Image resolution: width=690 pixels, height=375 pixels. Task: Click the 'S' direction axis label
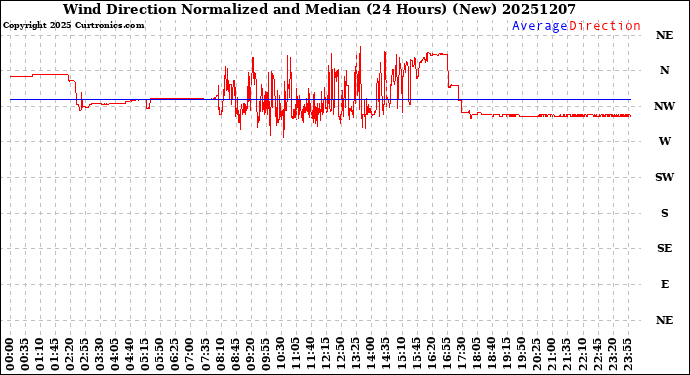664,213
